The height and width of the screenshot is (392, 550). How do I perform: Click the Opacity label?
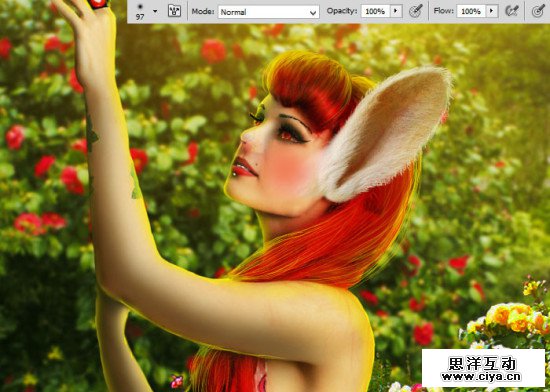[342, 11]
